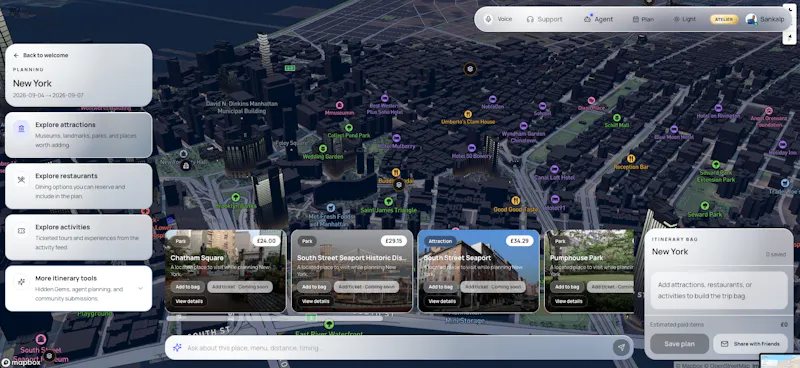800x368 pixels.
Task: Click the Umberto's Clam House restaurant marker
Action: 468,114
